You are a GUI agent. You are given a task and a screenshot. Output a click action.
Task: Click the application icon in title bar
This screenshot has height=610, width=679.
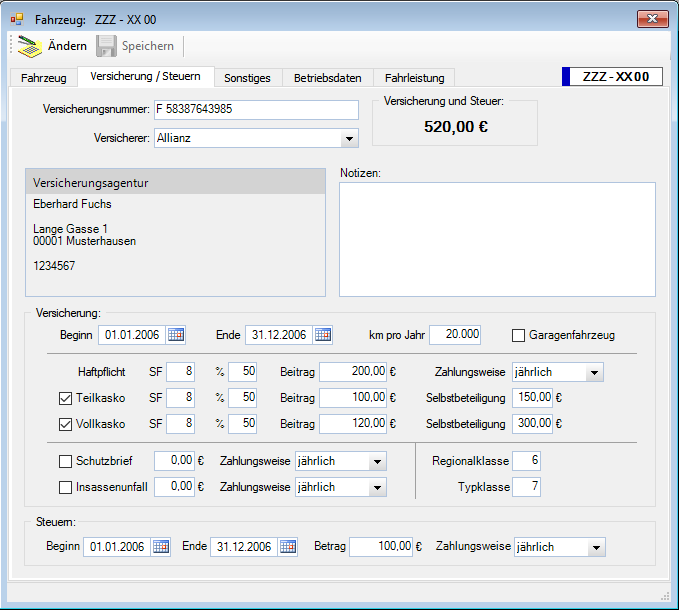coord(17,19)
